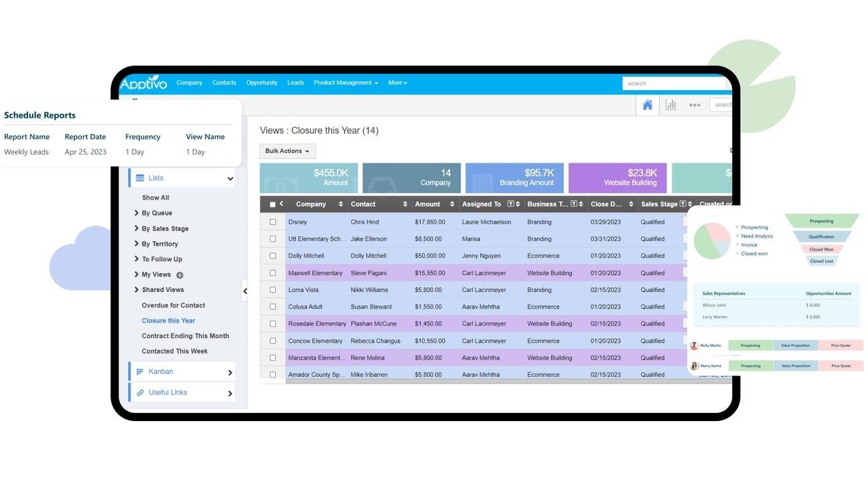The height and width of the screenshot is (482, 868).
Task: Open the Contract Ending This Month view
Action: pyautogui.click(x=185, y=336)
